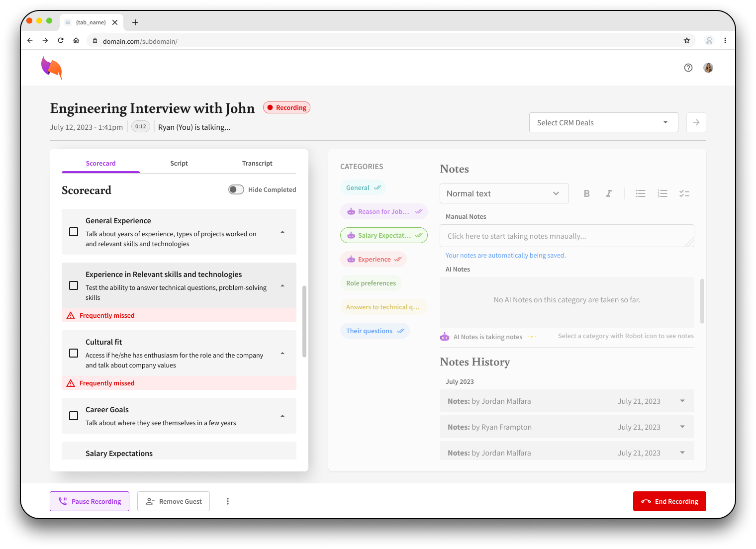Click the Pause Recording button
This screenshot has width=756, height=549.
tap(90, 501)
